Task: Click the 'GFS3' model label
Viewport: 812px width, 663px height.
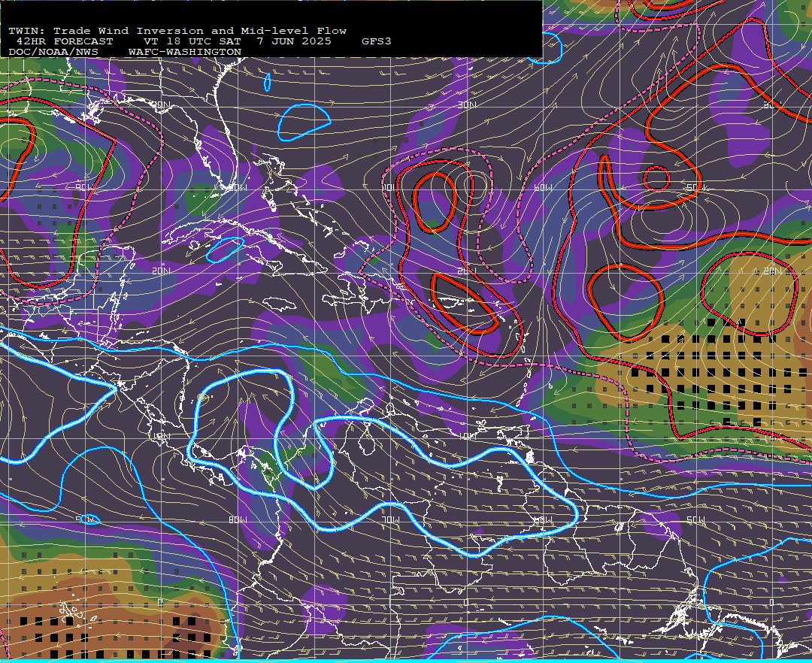Action: click(x=377, y=41)
